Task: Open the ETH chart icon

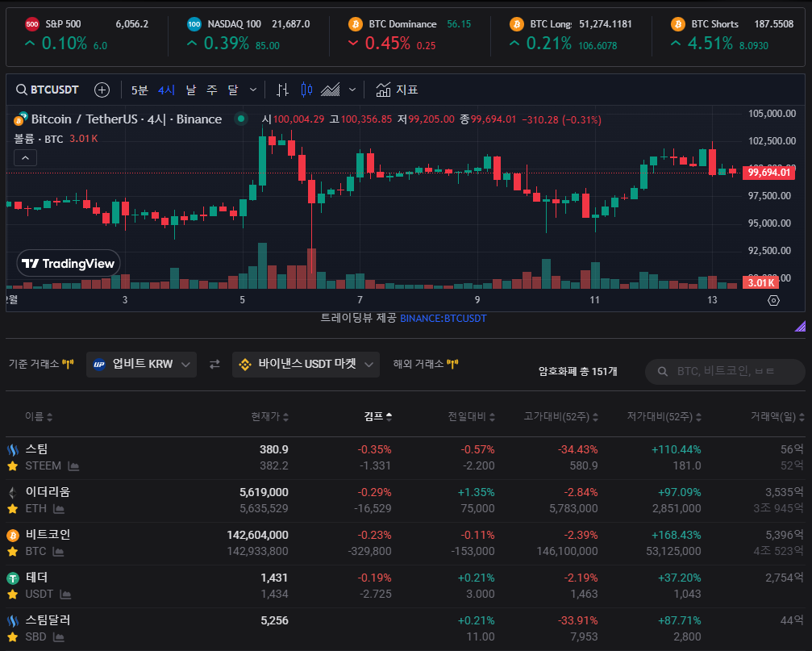Action: pos(59,509)
